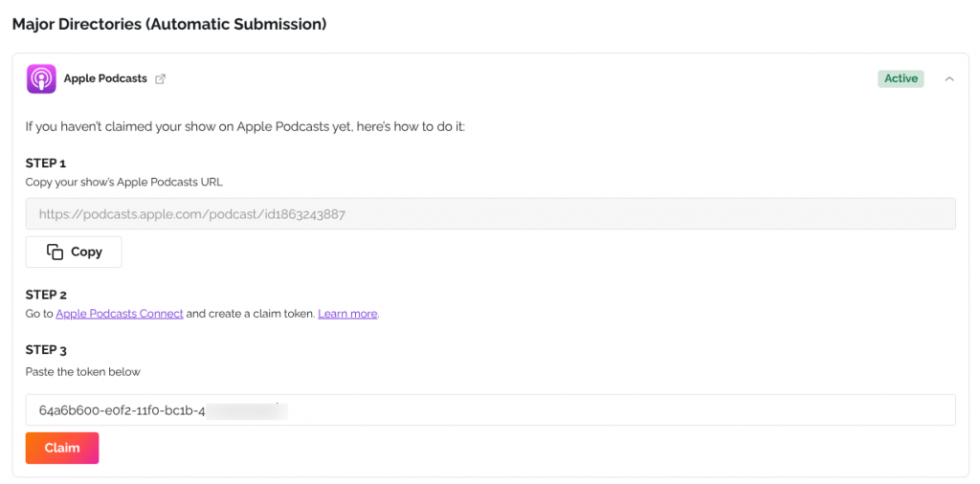Click the blurred part of the claim token

tap(247, 410)
